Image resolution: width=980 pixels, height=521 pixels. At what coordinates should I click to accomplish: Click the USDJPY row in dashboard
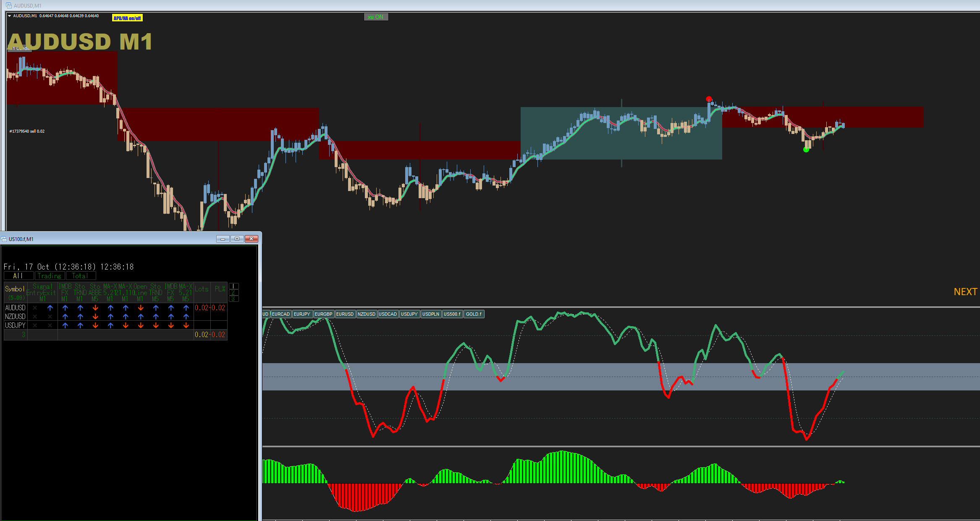point(15,325)
